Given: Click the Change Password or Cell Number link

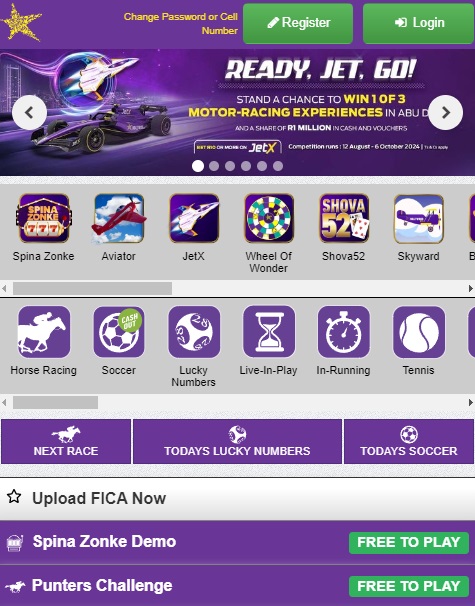Looking at the screenshot, I should (x=180, y=24).
